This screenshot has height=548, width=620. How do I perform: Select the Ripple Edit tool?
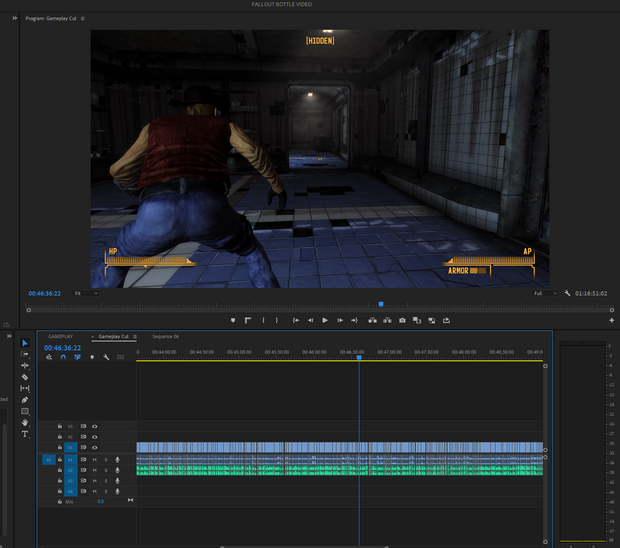25,366
